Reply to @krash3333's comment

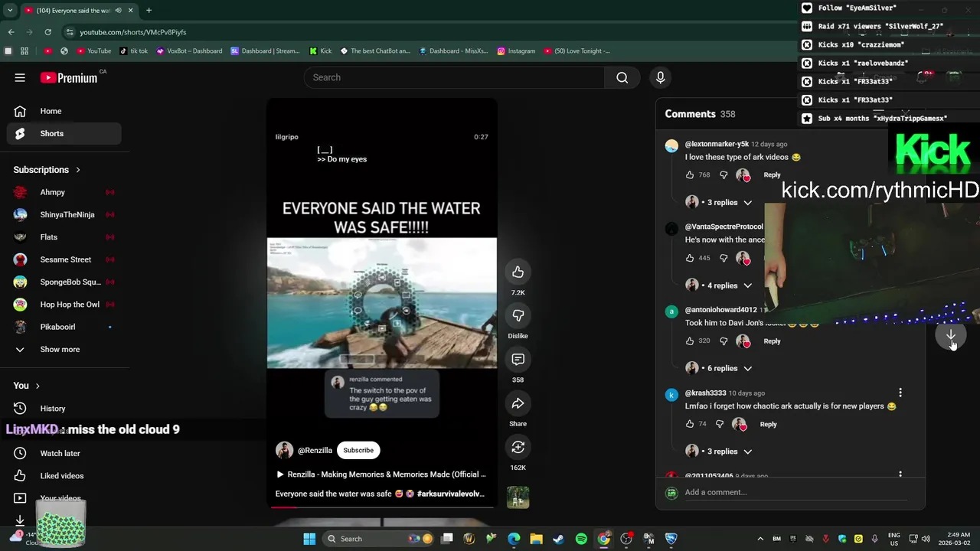coord(768,424)
